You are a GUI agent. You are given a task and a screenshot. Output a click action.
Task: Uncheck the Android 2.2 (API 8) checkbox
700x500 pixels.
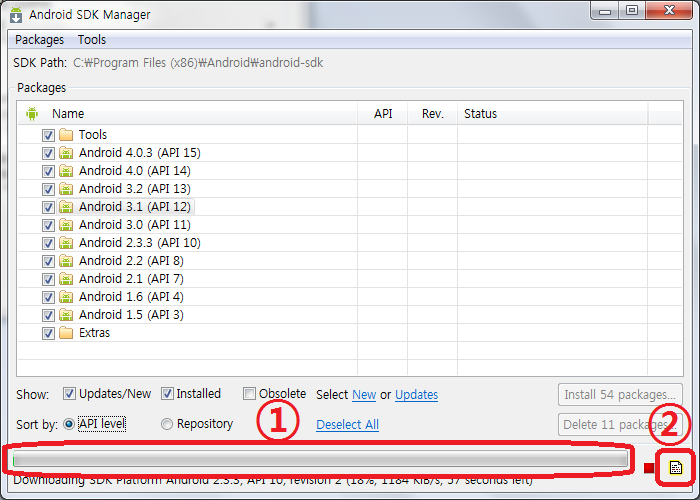point(48,261)
